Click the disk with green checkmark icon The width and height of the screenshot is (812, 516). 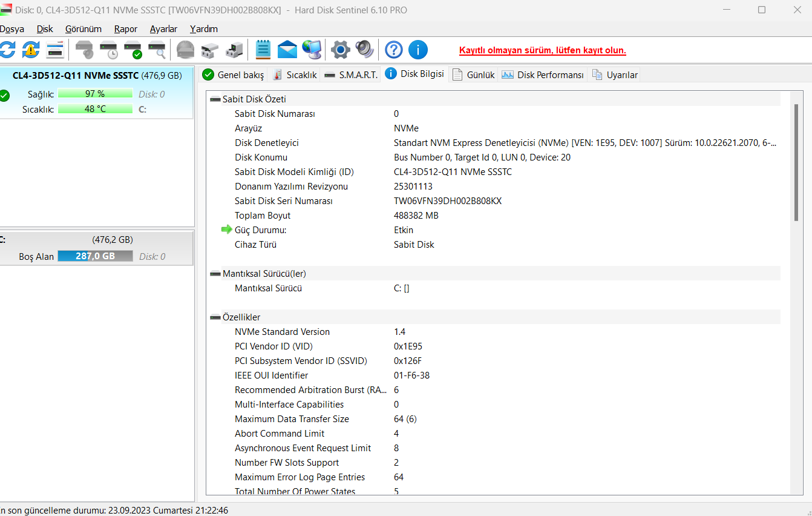point(133,50)
